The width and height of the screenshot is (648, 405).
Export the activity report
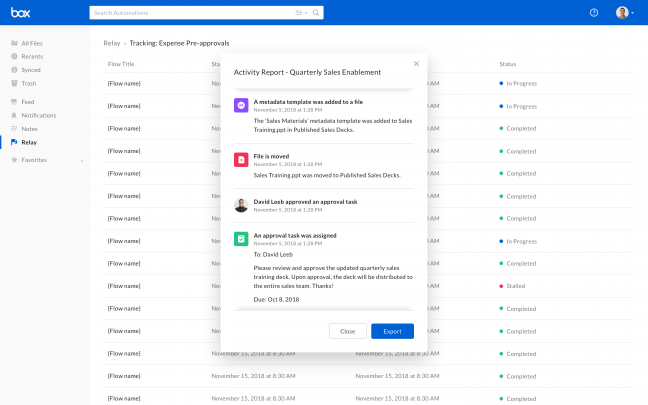pos(392,331)
